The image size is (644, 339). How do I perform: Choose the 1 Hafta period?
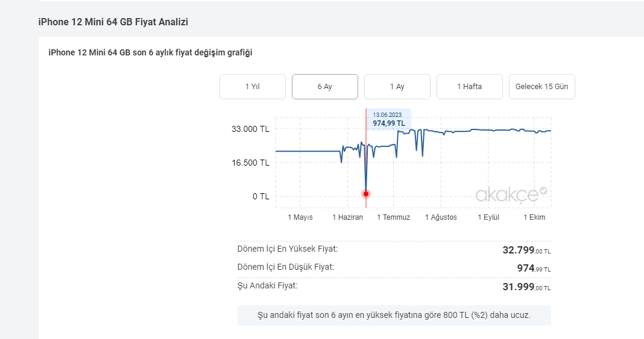pos(470,87)
